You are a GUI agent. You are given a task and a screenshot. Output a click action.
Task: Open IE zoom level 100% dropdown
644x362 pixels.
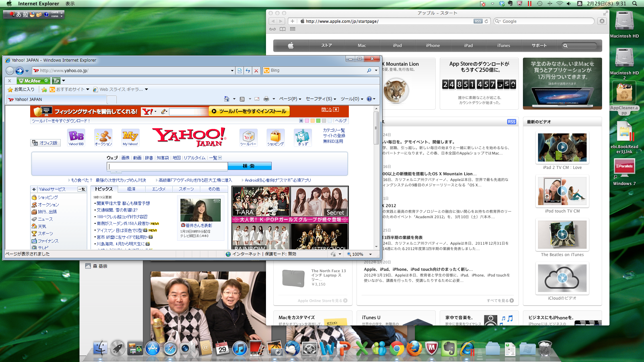point(370,254)
